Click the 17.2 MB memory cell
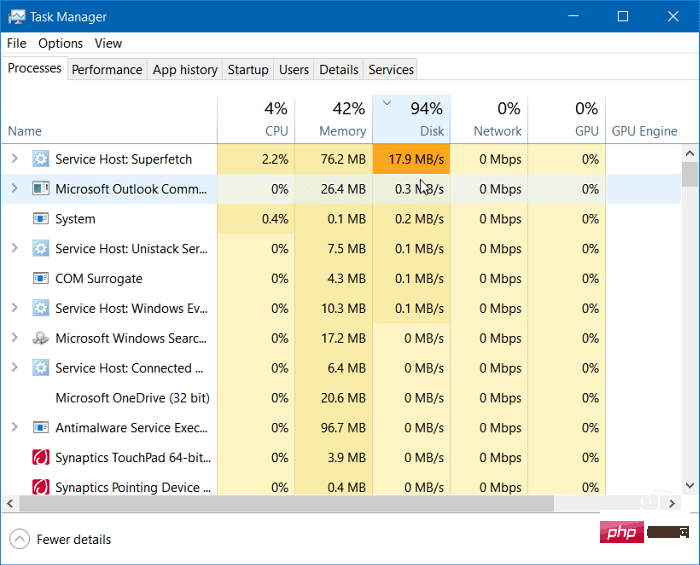Image resolution: width=700 pixels, height=565 pixels. [334, 338]
